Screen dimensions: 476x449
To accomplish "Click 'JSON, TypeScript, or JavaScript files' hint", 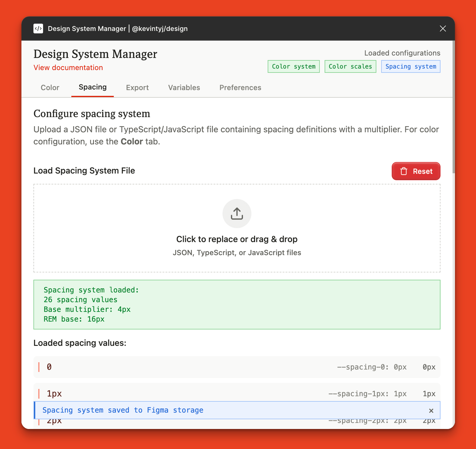I will coord(237,253).
